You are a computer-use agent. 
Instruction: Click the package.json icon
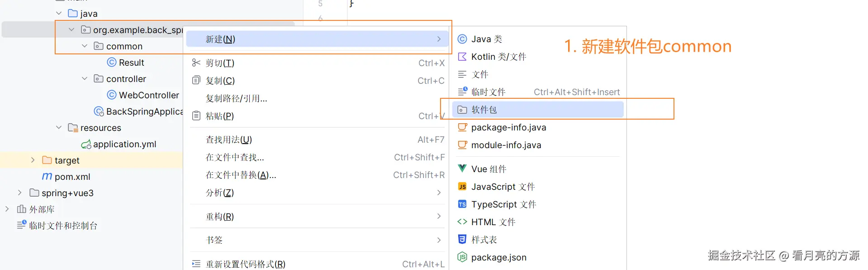pos(462,257)
